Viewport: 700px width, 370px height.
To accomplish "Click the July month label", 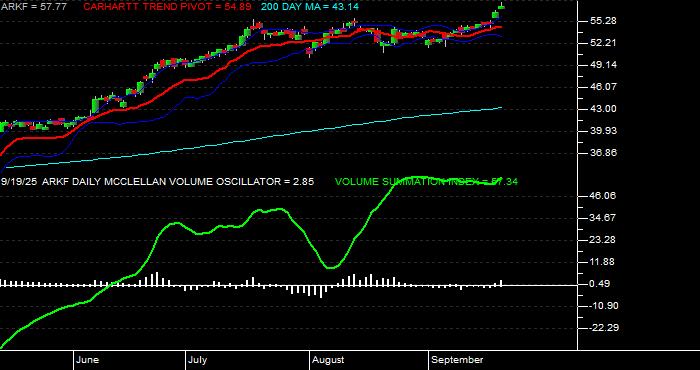I will pyautogui.click(x=197, y=360).
